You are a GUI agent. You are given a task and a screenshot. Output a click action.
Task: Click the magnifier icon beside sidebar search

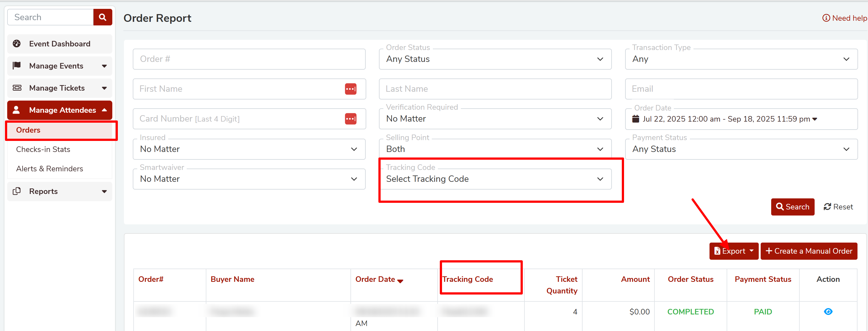tap(102, 17)
